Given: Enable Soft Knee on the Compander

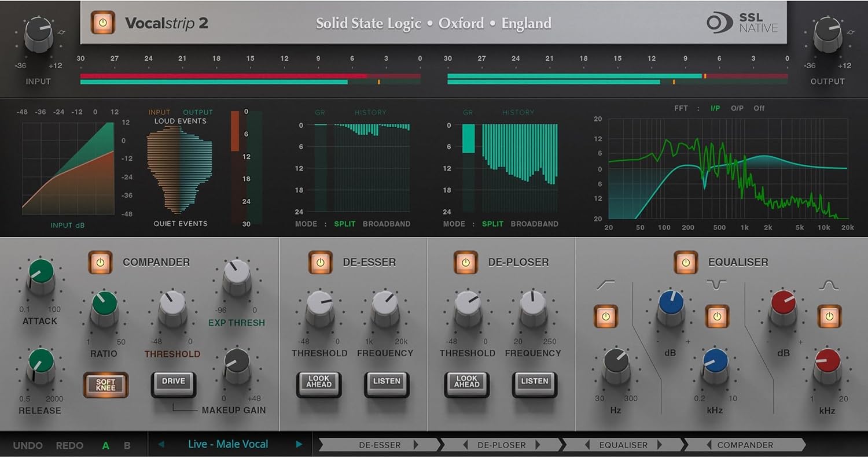Looking at the screenshot, I should point(105,383).
